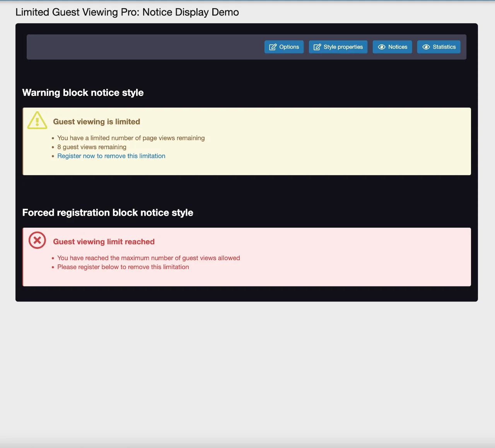This screenshot has width=495, height=448.
Task: Click the '8 guest views remaining' bullet
Action: pos(92,147)
